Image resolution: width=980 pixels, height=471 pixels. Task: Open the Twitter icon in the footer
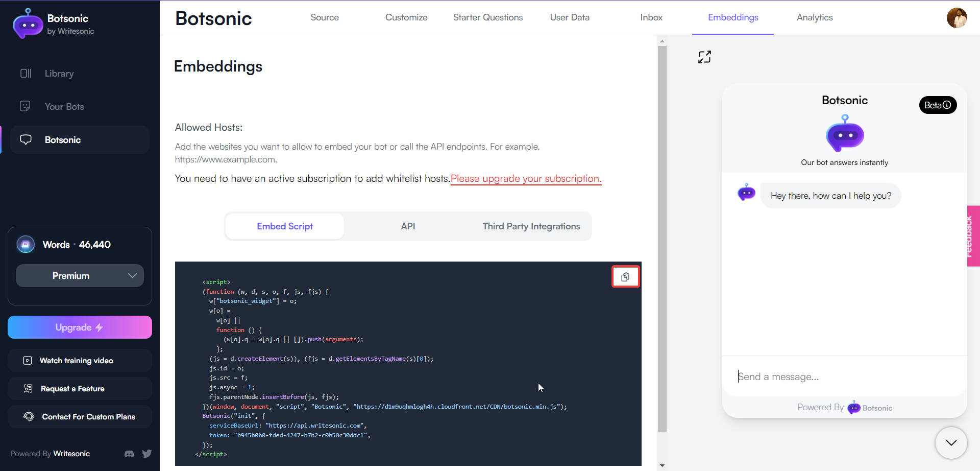[x=146, y=454]
